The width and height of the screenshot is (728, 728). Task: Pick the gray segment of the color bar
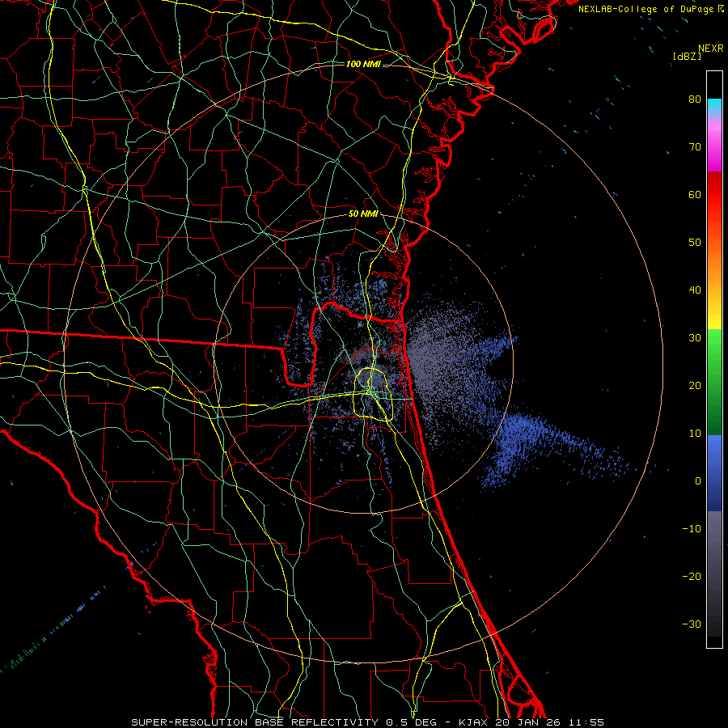tap(714, 574)
